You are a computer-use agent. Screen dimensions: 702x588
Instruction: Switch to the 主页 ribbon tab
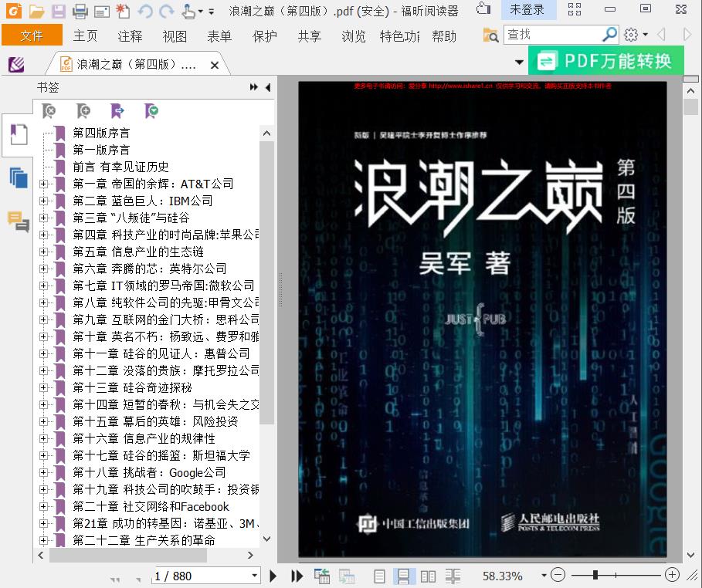pos(85,35)
